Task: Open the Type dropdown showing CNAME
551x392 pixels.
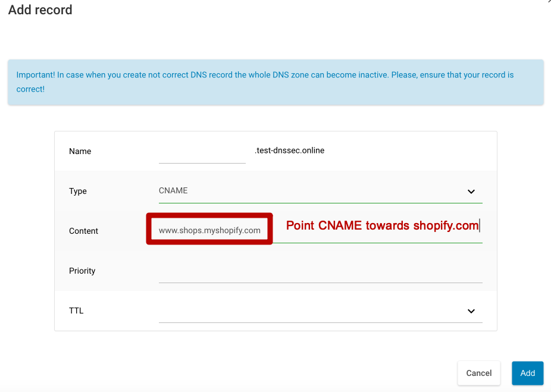Action: click(x=321, y=191)
